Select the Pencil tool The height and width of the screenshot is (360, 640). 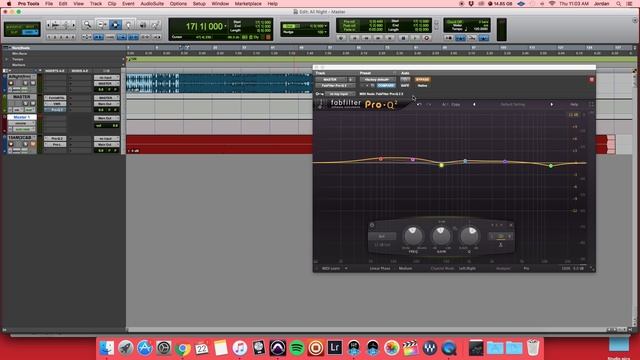(155, 25)
